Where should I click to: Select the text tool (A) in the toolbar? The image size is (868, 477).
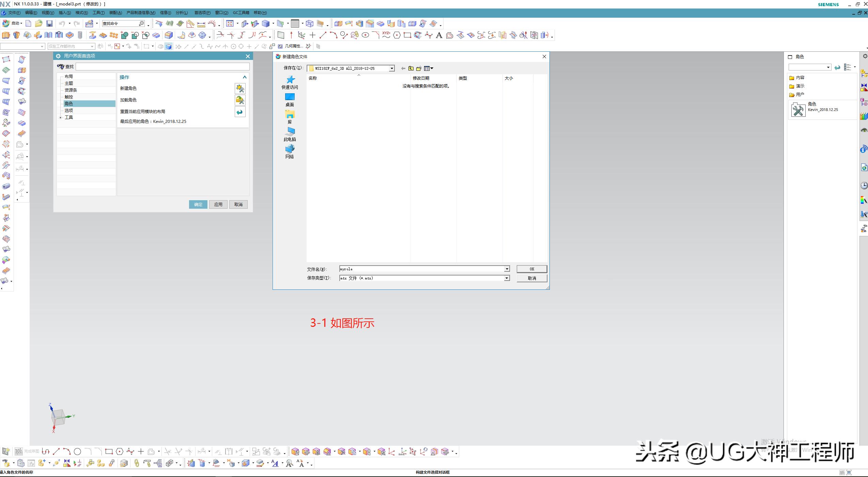point(439,35)
